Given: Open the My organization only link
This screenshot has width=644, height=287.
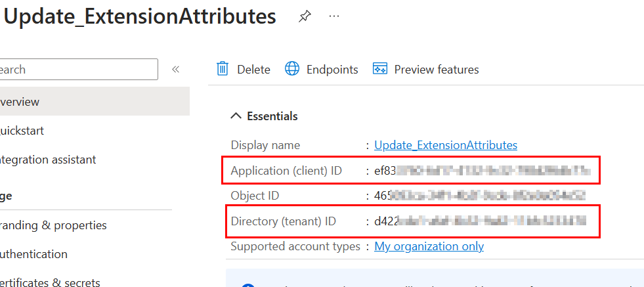Looking at the screenshot, I should (429, 246).
